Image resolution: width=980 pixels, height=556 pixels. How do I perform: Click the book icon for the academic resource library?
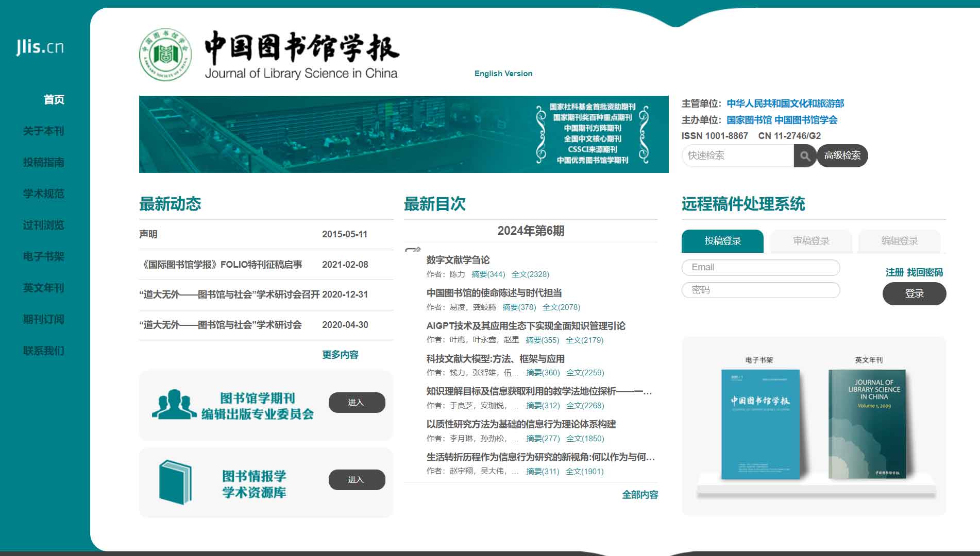pyautogui.click(x=175, y=482)
